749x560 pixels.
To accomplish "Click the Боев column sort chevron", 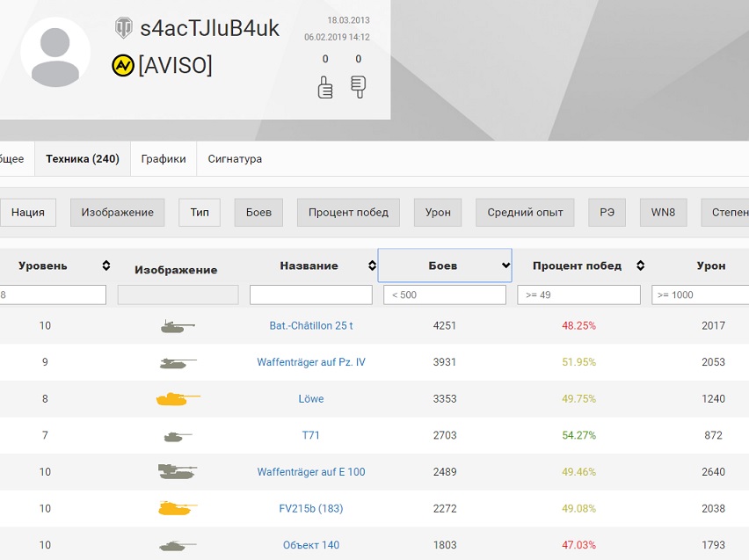I will [505, 265].
